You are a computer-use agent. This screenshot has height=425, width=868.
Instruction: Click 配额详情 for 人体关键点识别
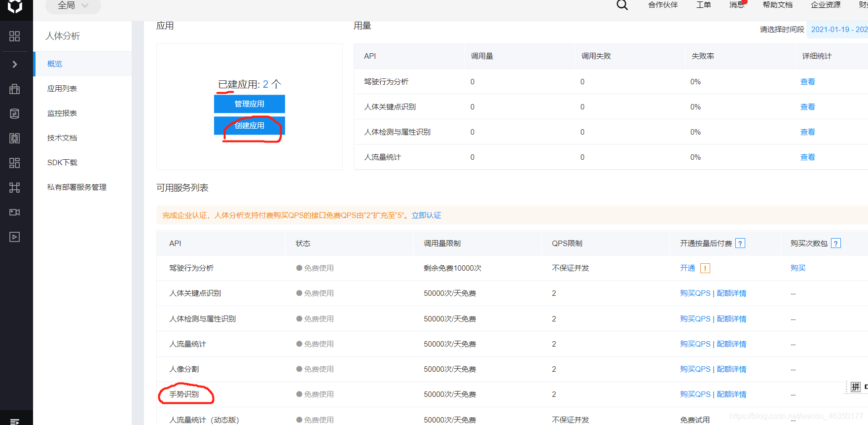tap(731, 293)
